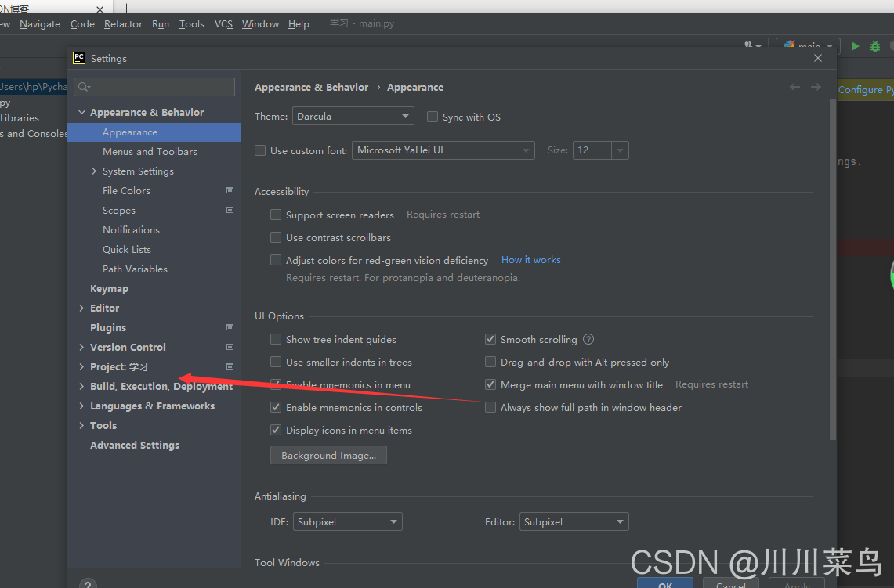Open IDE antialiasing Subpixel dropdown
The image size is (894, 588).
click(x=347, y=521)
